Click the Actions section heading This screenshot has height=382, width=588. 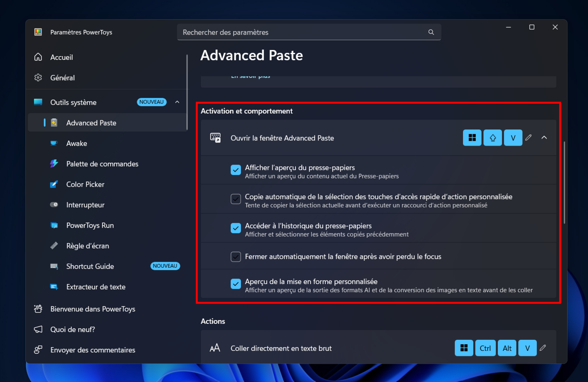(x=213, y=321)
